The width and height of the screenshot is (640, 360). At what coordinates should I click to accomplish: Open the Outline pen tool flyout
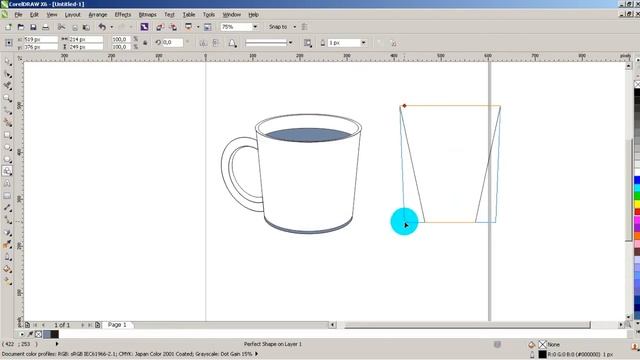7,257
